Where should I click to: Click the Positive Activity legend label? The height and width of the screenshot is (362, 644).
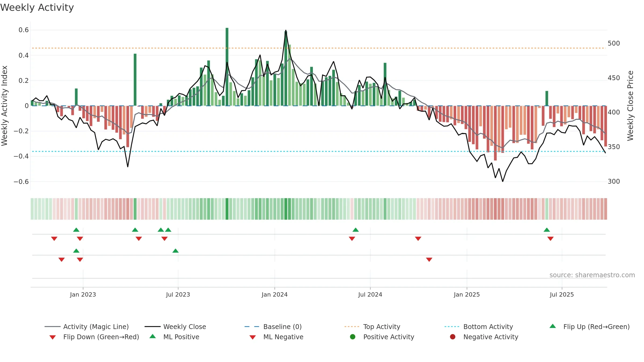pos(389,337)
